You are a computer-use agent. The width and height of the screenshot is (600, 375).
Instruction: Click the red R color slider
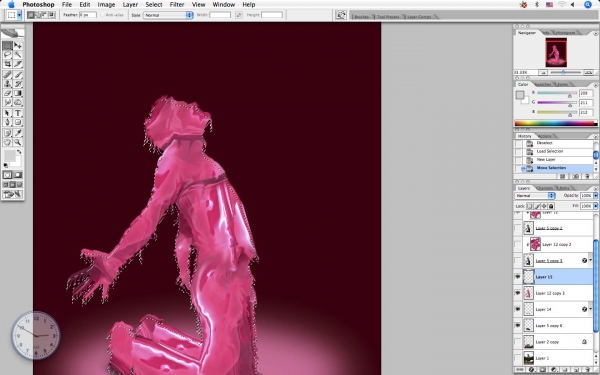point(557,93)
